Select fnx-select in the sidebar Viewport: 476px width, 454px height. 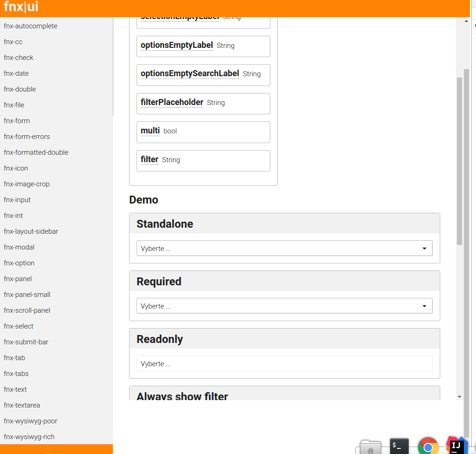tap(19, 326)
